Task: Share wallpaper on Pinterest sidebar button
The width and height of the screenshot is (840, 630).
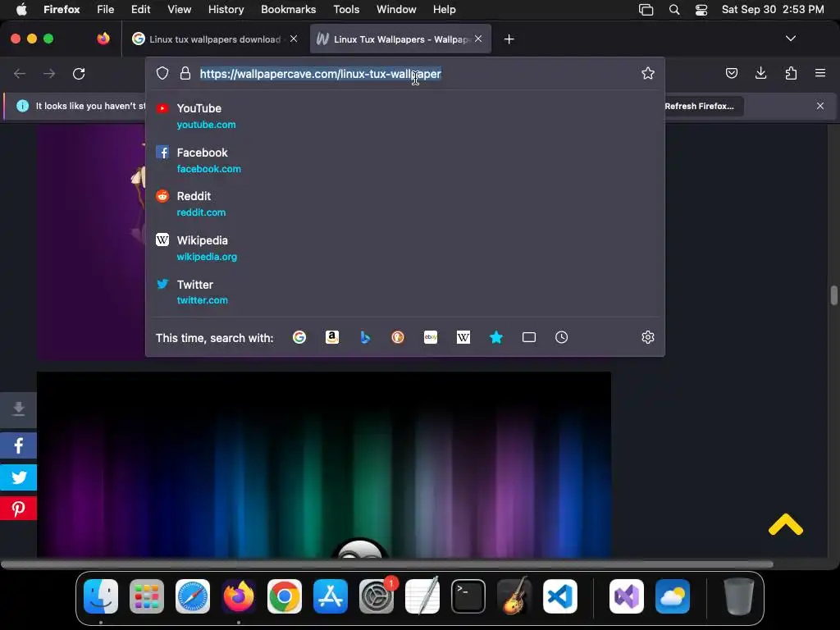Action: 18,509
